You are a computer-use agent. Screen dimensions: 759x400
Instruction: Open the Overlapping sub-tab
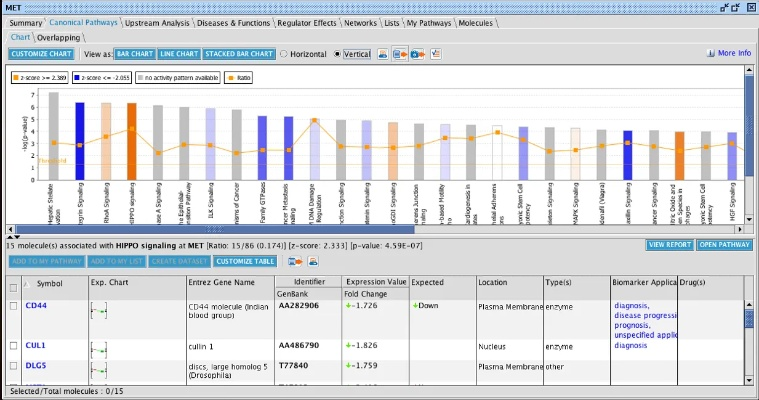pyautogui.click(x=57, y=37)
